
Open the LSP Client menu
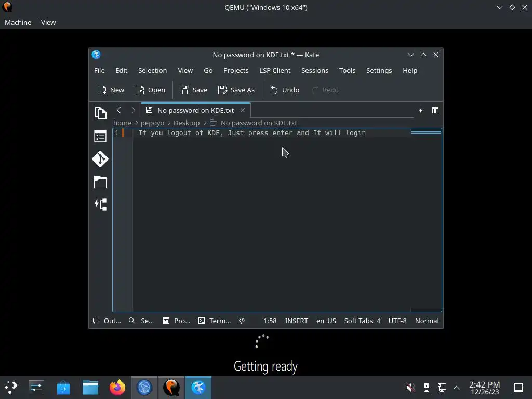coord(275,70)
